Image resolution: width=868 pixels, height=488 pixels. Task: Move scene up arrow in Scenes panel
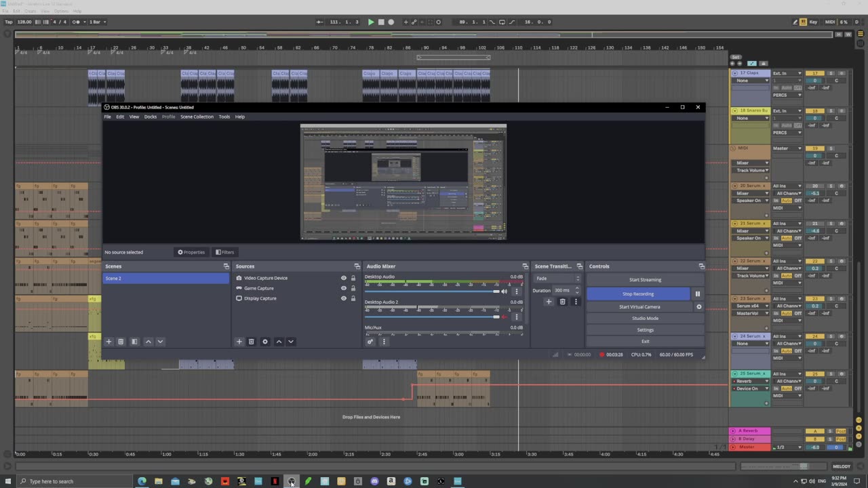coord(149,342)
